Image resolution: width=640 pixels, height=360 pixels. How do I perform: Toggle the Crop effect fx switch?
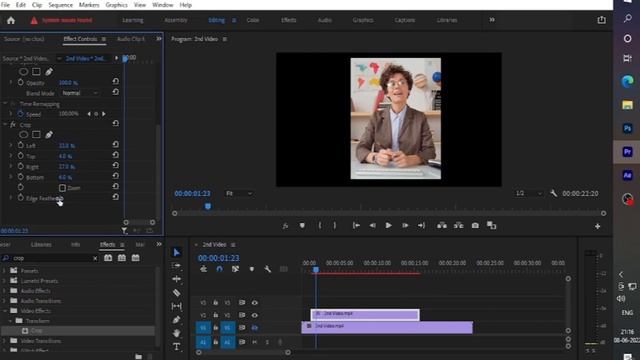coord(13,124)
